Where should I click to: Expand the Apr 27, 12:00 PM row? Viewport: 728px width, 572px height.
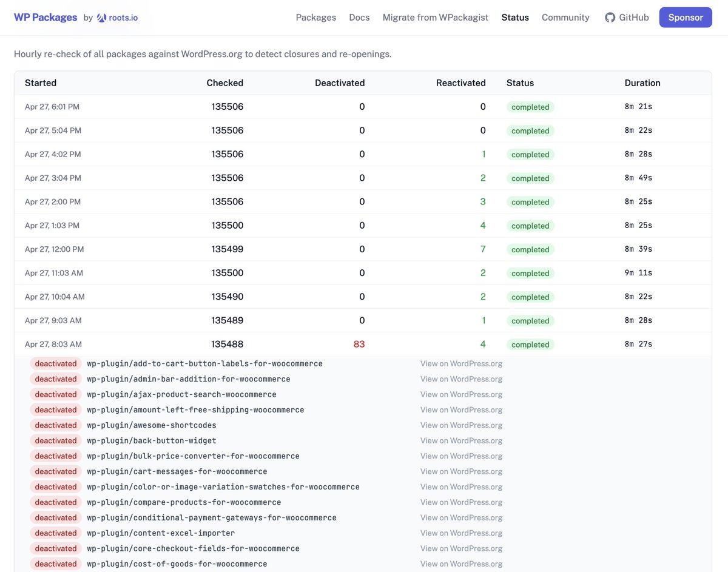(x=363, y=249)
